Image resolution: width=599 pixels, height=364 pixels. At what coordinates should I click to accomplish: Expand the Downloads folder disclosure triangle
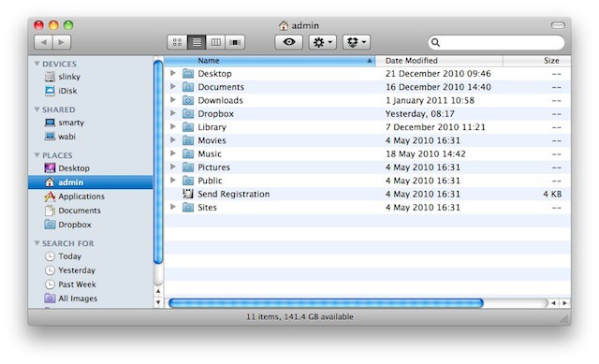point(173,100)
